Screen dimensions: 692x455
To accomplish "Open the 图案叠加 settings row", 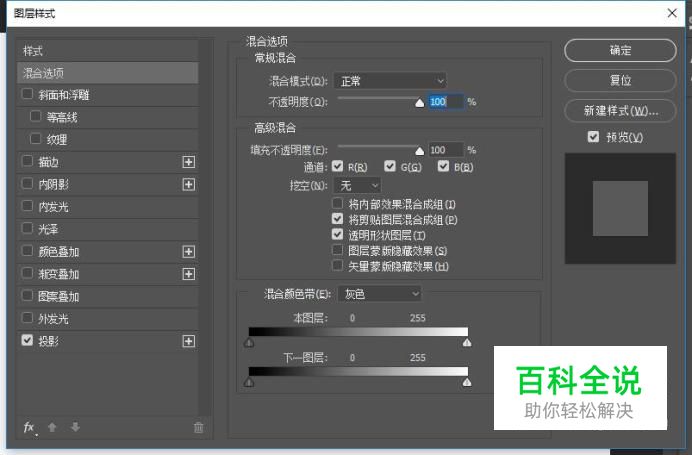I will point(108,296).
